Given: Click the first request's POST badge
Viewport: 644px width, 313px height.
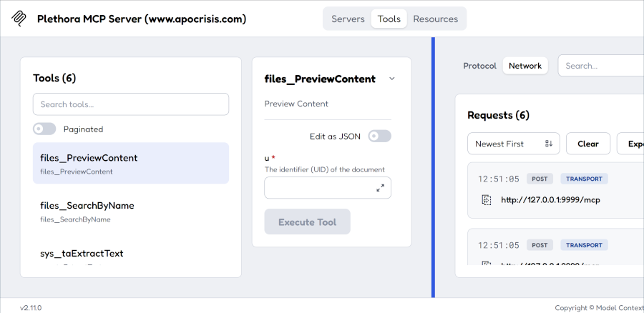Looking at the screenshot, I should (x=540, y=179).
